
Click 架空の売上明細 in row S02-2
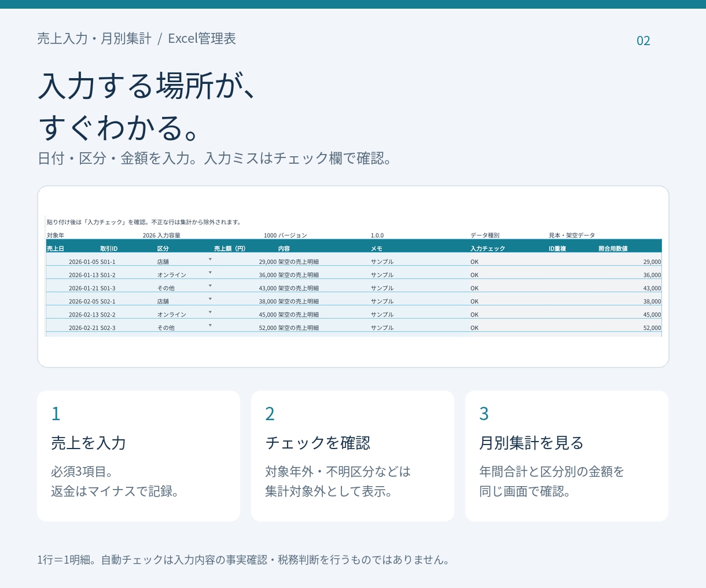pyautogui.click(x=299, y=315)
